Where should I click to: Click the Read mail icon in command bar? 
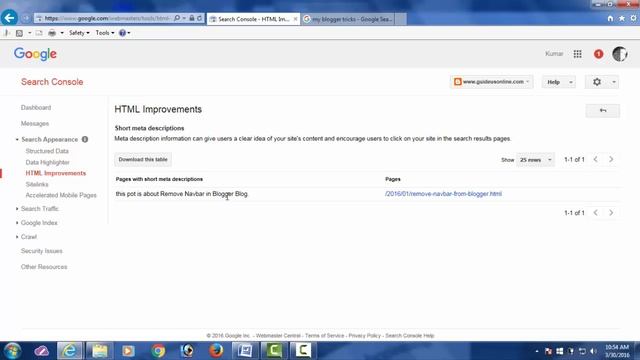(x=39, y=33)
